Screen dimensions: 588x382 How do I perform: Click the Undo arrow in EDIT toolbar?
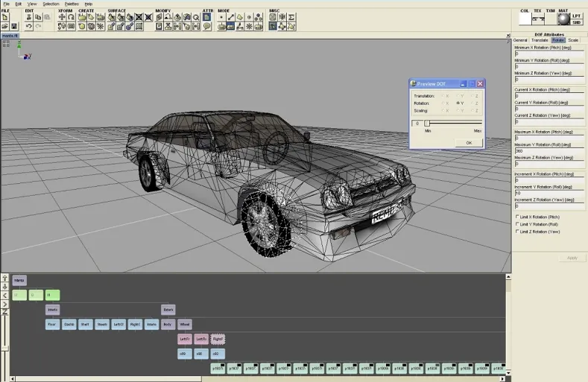28,26
